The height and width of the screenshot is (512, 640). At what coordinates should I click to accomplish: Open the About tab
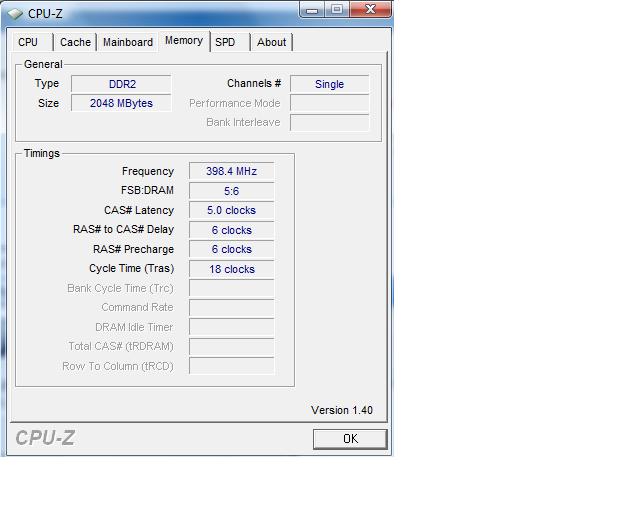tap(271, 42)
